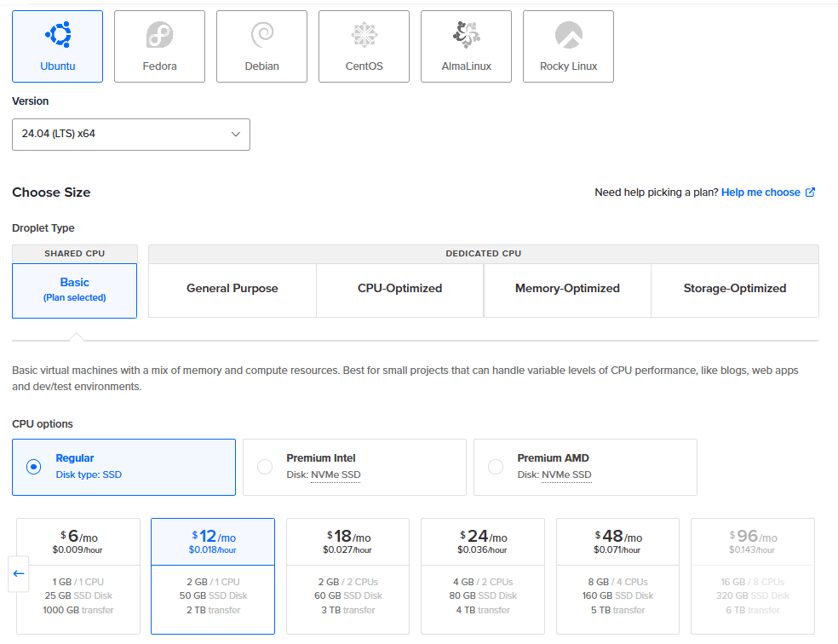Screen dimensions: 838x644
Task: Select the Ubuntu distribution icon
Action: coord(57,35)
